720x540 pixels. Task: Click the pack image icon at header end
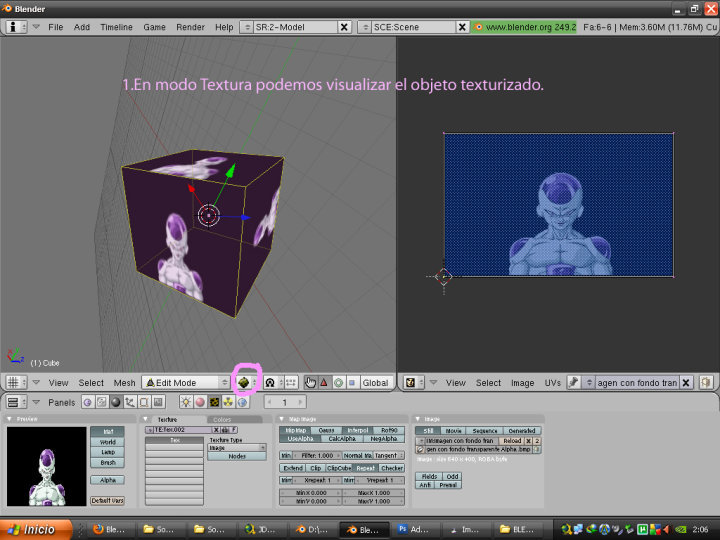tap(706, 382)
